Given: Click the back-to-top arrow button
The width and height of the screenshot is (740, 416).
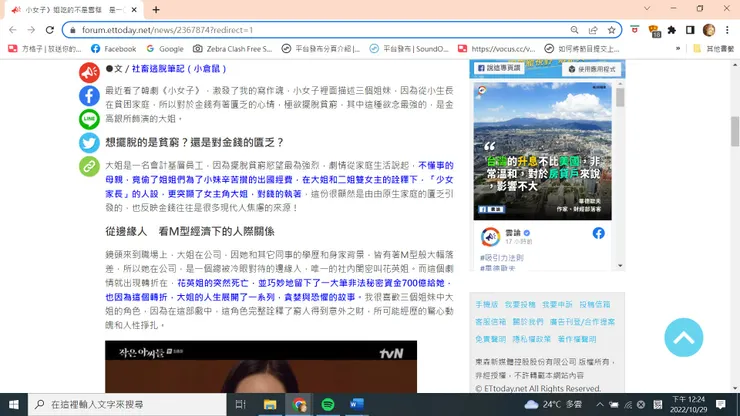Looking at the screenshot, I should pyautogui.click(x=683, y=337).
